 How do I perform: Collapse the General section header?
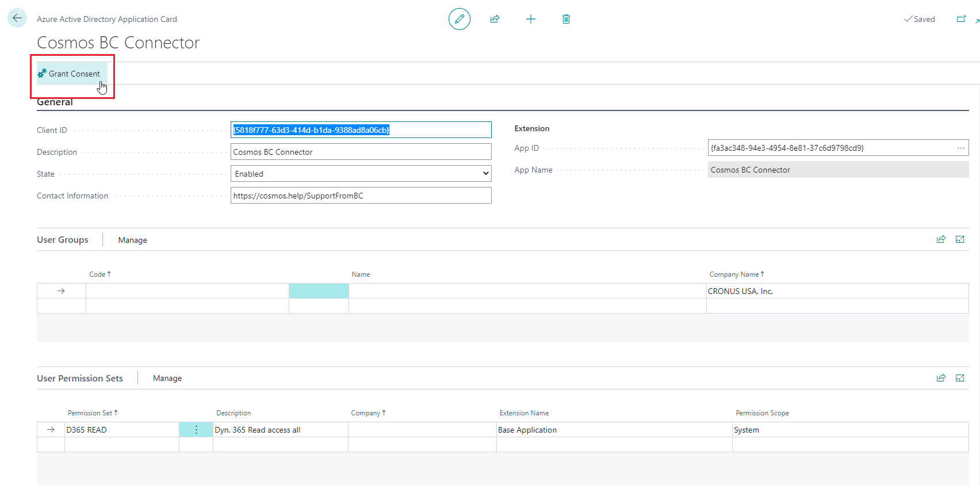point(55,102)
